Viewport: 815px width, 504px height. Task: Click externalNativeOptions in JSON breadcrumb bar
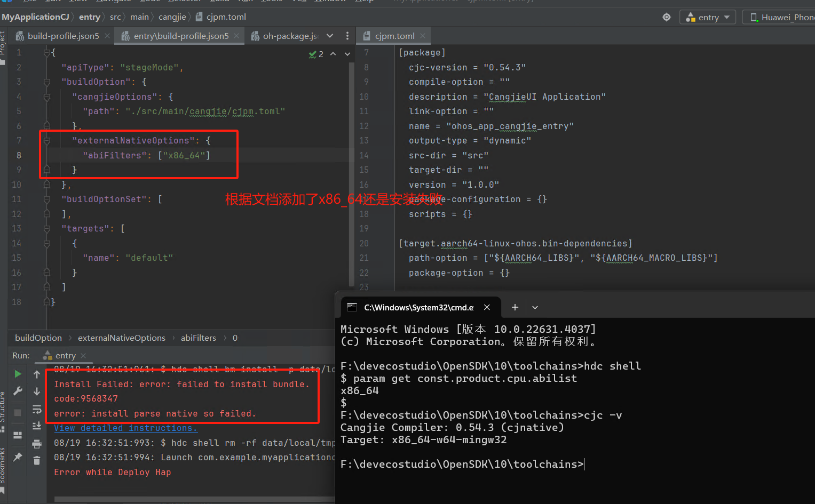(122, 338)
